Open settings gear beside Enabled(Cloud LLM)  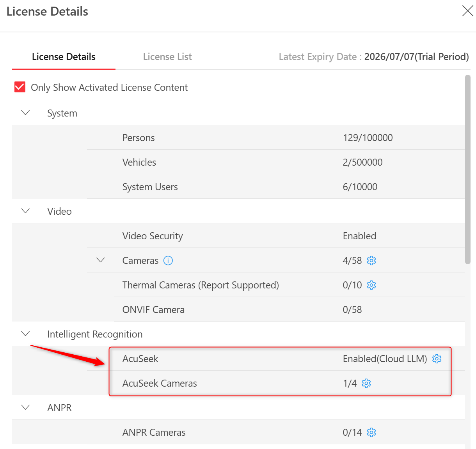[437, 359]
